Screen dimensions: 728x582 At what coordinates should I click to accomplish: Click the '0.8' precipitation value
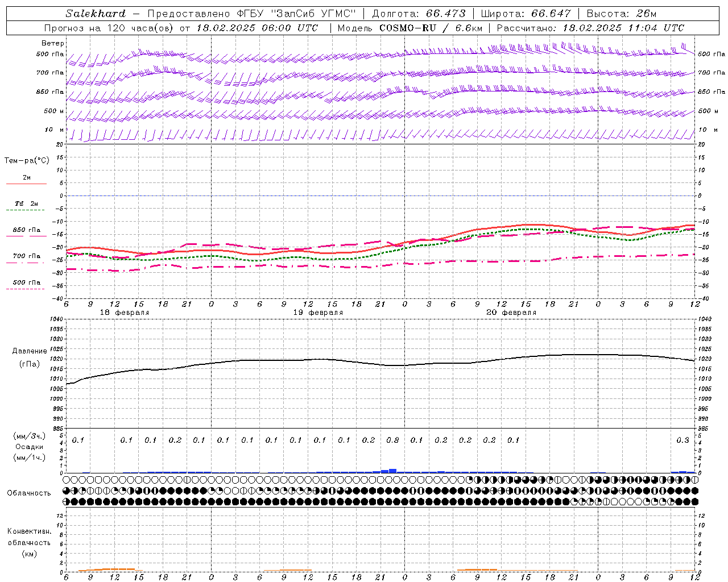pyautogui.click(x=392, y=440)
